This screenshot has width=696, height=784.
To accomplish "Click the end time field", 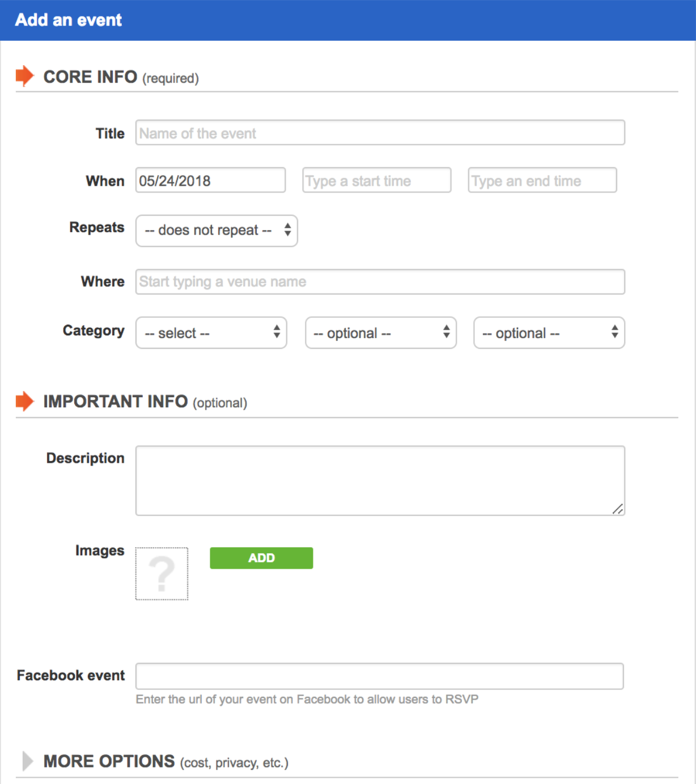I will coord(542,180).
